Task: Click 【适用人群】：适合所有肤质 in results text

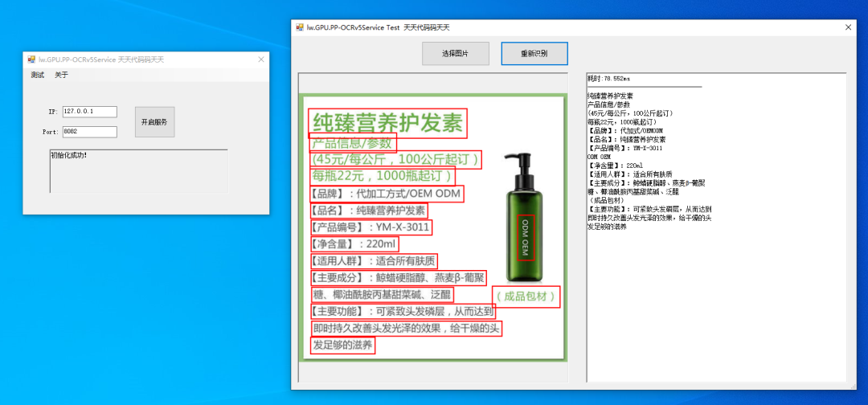Action: click(630, 175)
